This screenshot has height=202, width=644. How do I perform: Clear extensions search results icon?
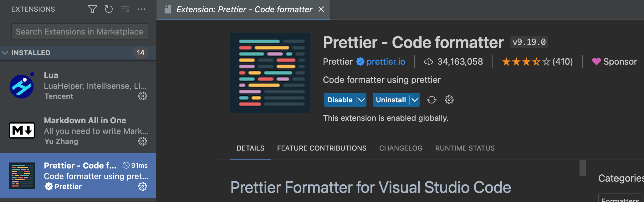125,9
